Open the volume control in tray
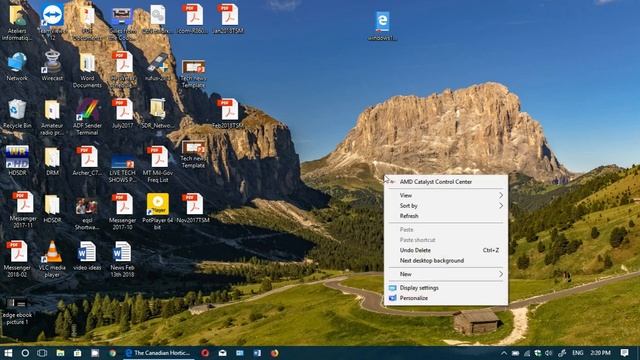Viewport: 640px width, 360px height. 549,353
